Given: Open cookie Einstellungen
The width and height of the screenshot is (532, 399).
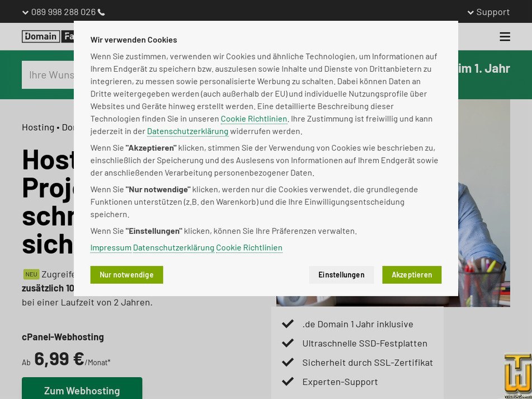Looking at the screenshot, I should [x=341, y=274].
